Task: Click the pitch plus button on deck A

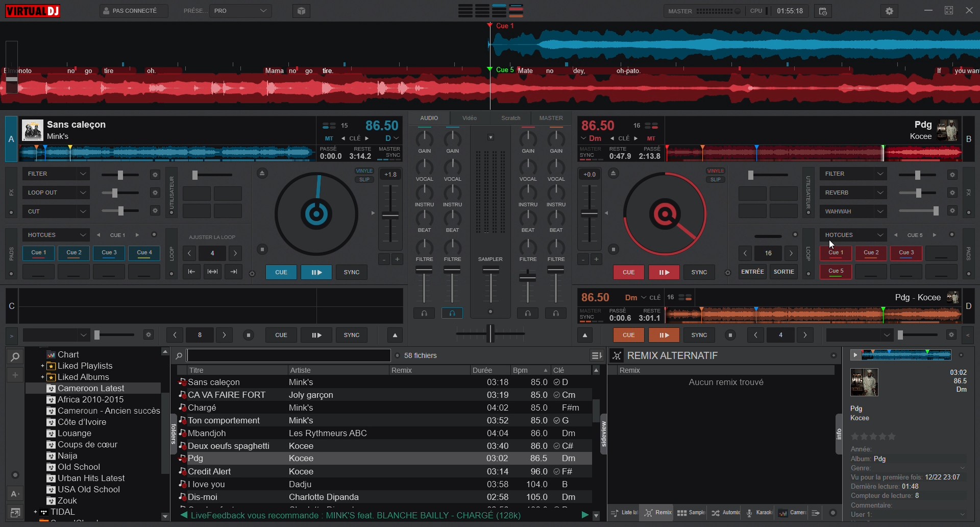Action: [397, 259]
